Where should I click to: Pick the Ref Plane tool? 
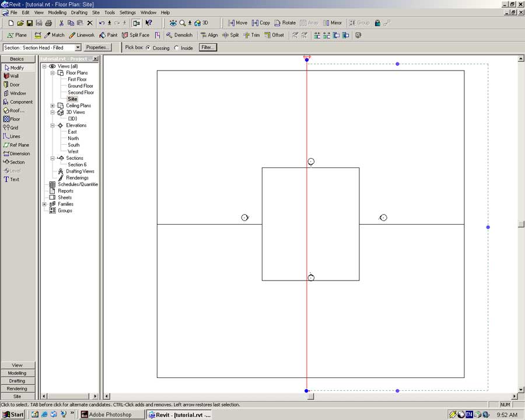(x=19, y=145)
